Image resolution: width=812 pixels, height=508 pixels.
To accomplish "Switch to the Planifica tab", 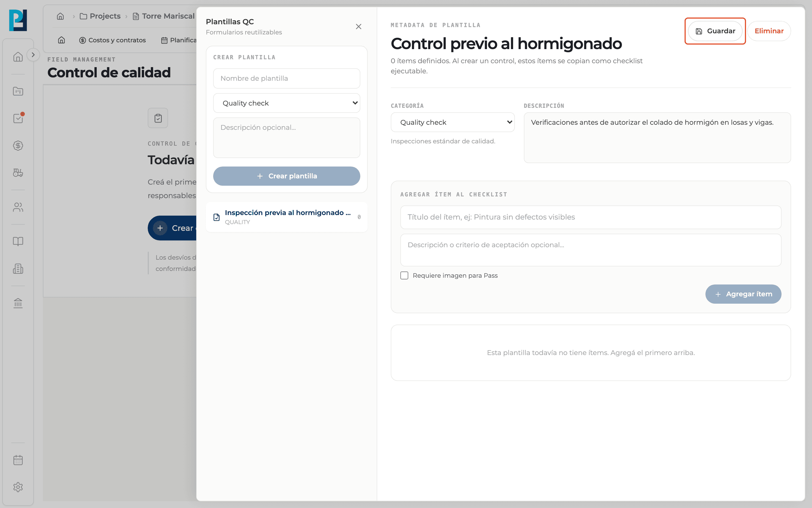I will 179,40.
